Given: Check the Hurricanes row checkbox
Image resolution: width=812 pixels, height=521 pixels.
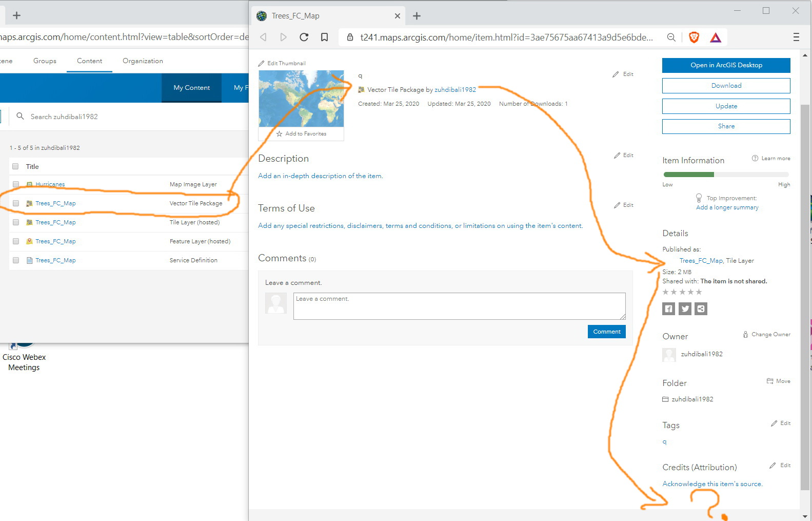Looking at the screenshot, I should pyautogui.click(x=16, y=184).
